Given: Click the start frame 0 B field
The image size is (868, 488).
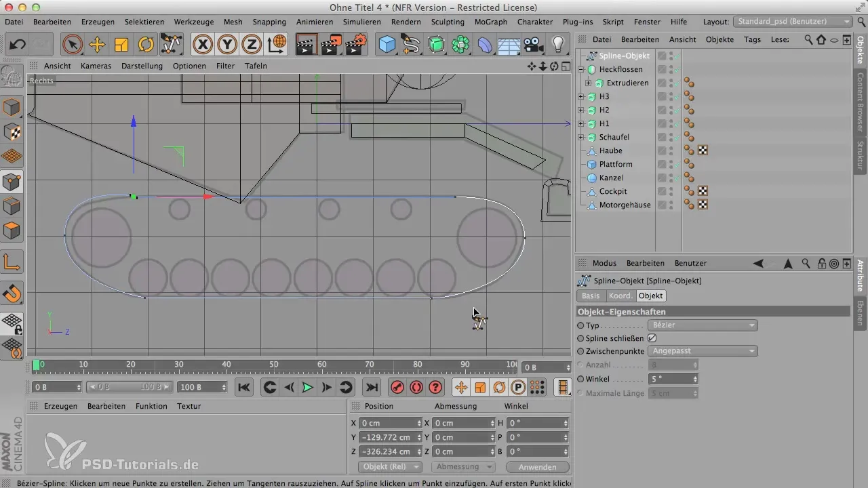Looking at the screenshot, I should tap(57, 387).
